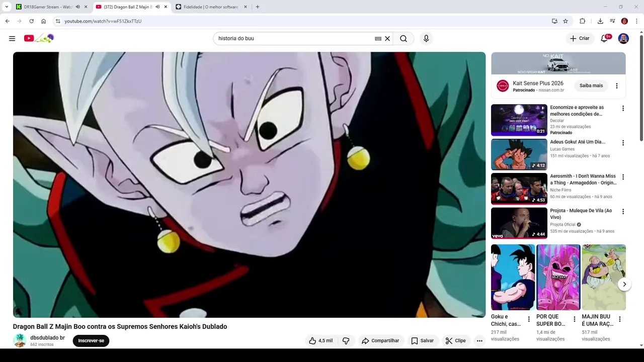The image size is (644, 362).
Task: Open YouTube notifications bell
Action: pos(604,38)
